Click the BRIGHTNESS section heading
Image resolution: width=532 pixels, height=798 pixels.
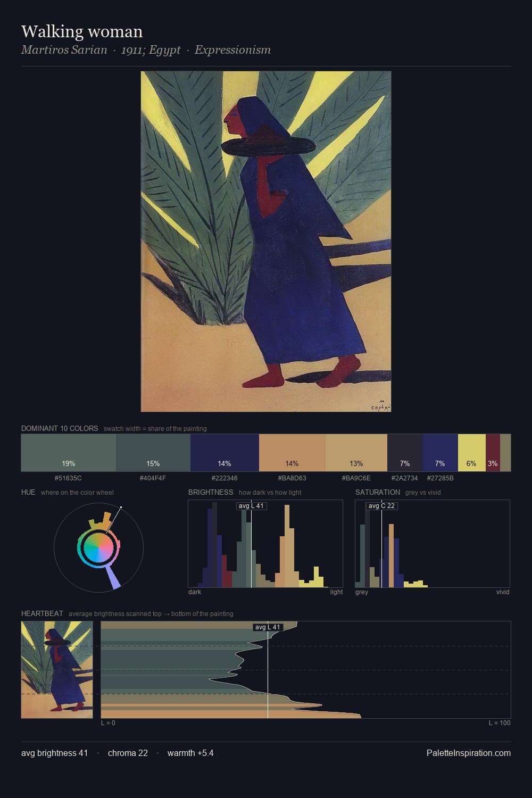tap(211, 492)
